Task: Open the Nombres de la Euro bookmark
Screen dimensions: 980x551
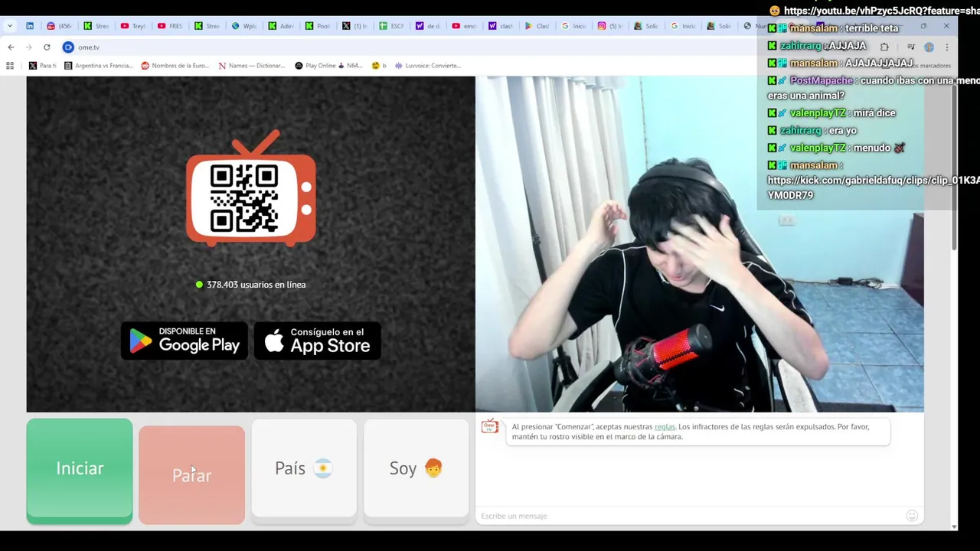Action: [x=175, y=66]
